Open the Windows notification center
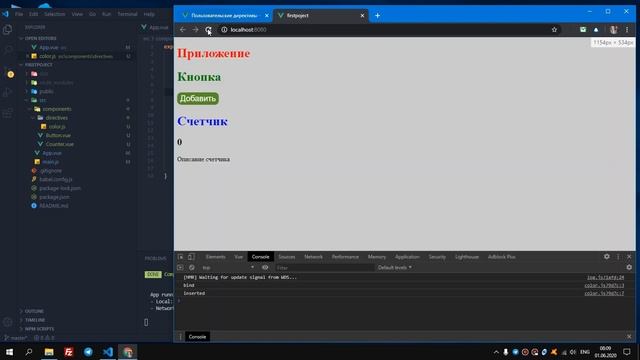This screenshot has height=360, width=640. [627, 352]
